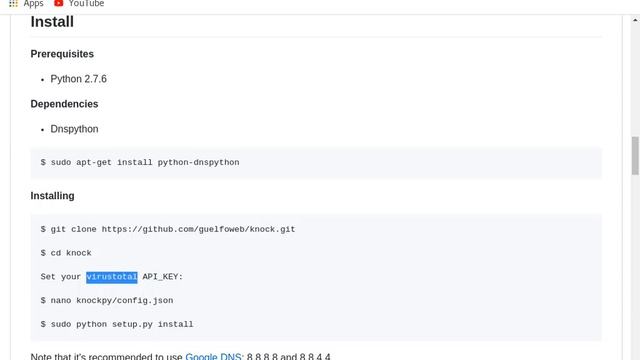
Task: Click the Apps bookmark label
Action: pyautogui.click(x=33, y=4)
